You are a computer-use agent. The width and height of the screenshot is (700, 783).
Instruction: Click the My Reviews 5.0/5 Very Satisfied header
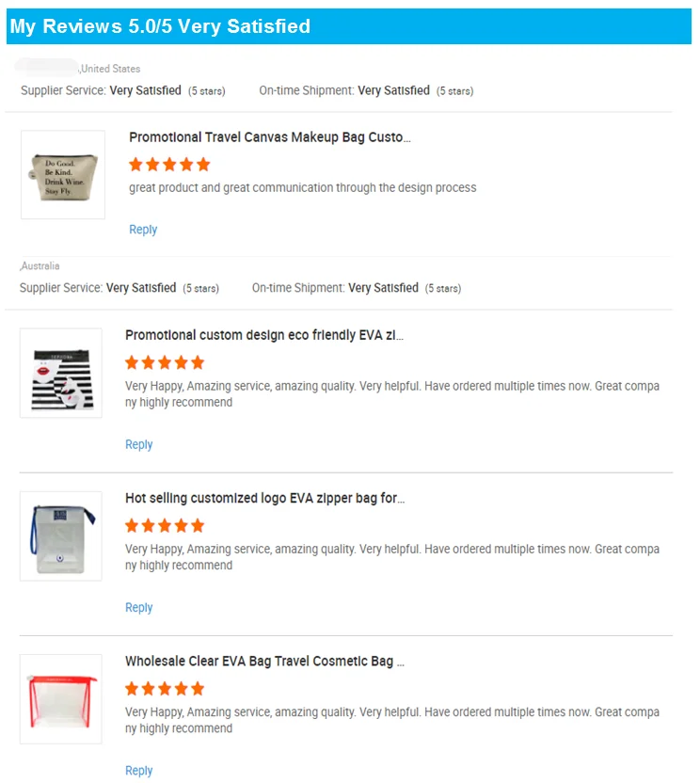(160, 26)
